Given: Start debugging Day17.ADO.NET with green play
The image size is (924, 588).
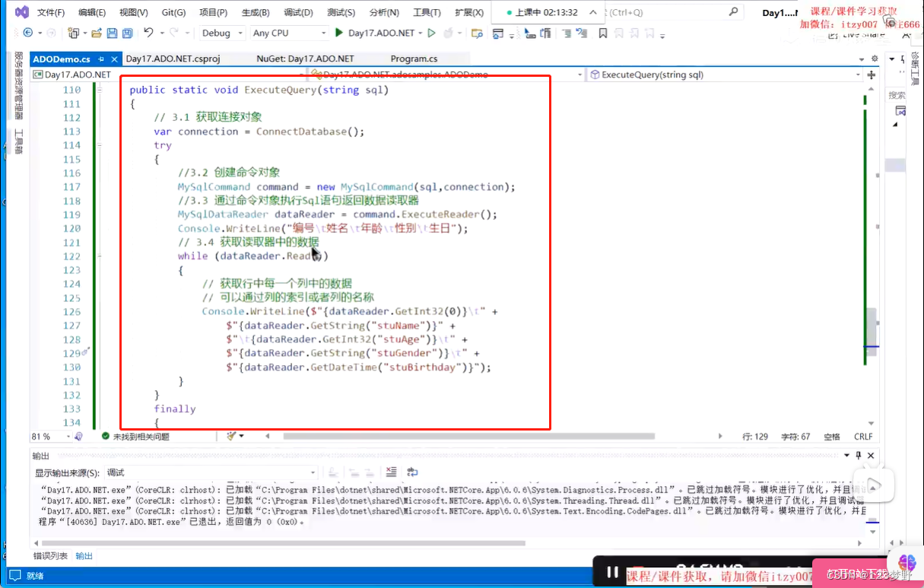Looking at the screenshot, I should point(338,33).
